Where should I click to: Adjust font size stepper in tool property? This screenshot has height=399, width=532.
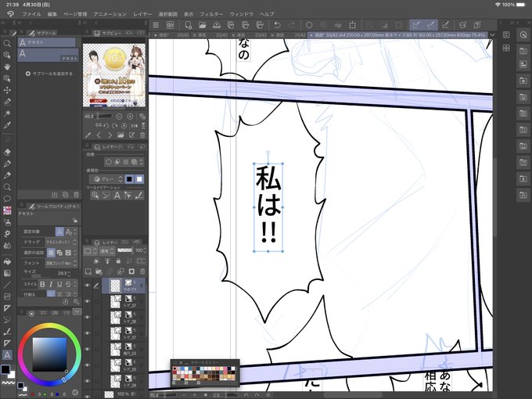[69, 273]
